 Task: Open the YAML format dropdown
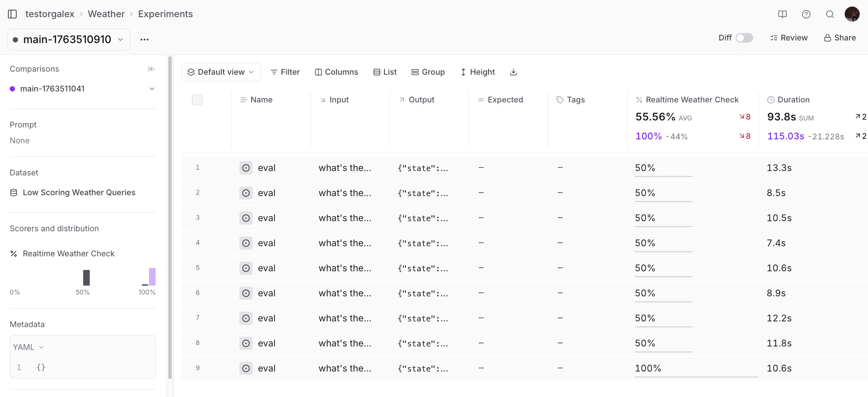(29, 347)
